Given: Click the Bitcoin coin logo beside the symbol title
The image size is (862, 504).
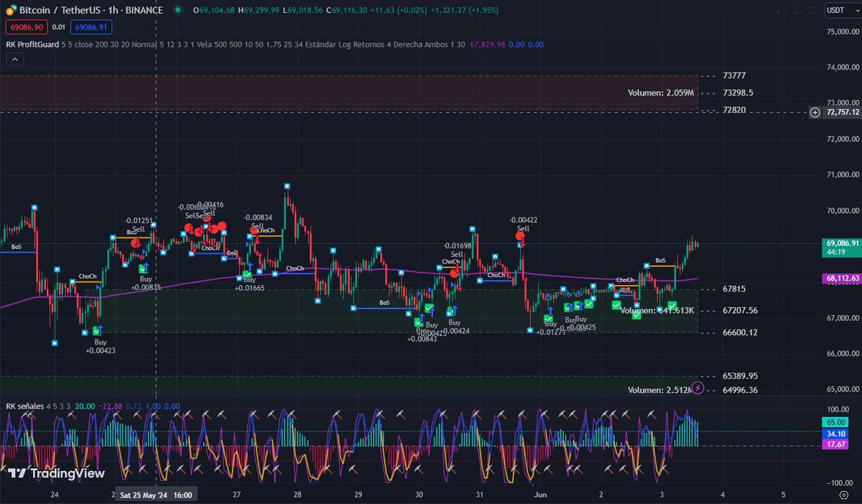Looking at the screenshot, I should click(x=10, y=10).
